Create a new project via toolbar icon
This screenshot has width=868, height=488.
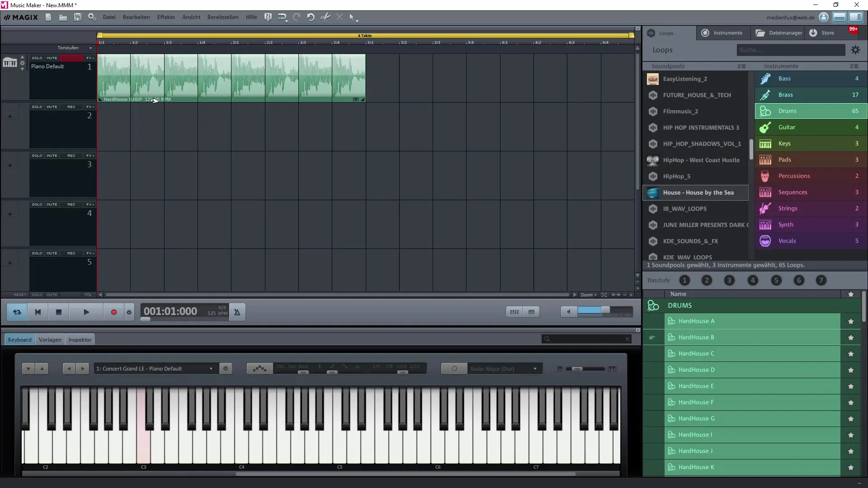(48, 17)
